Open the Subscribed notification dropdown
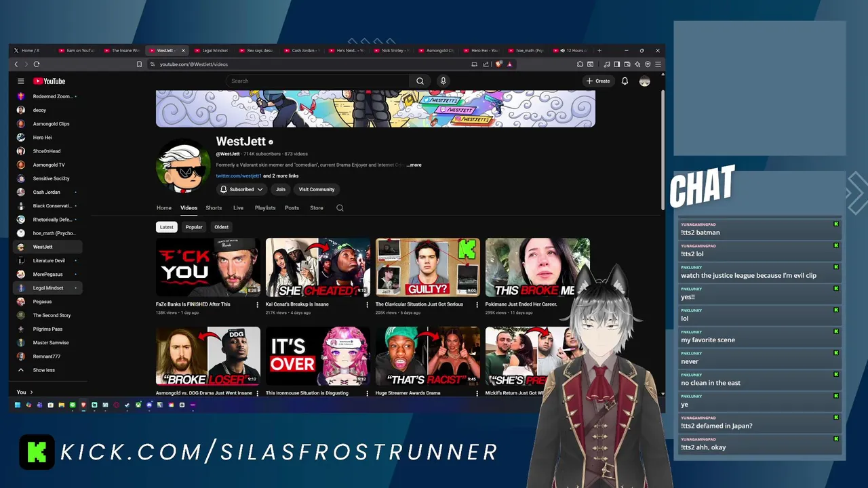This screenshot has width=868, height=488. pos(241,190)
